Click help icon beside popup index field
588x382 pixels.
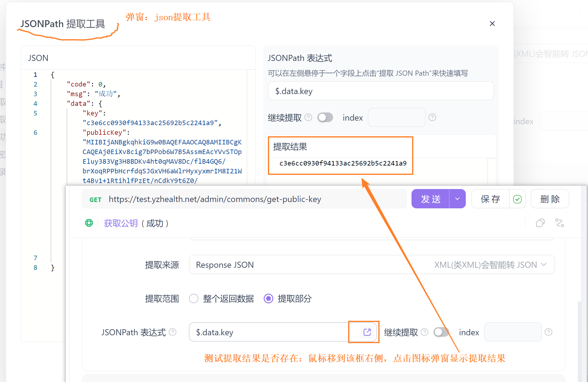[432, 117]
